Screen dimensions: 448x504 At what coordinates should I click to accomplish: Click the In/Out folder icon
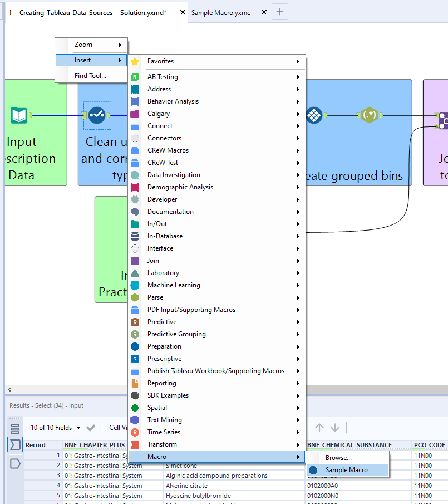coord(135,224)
